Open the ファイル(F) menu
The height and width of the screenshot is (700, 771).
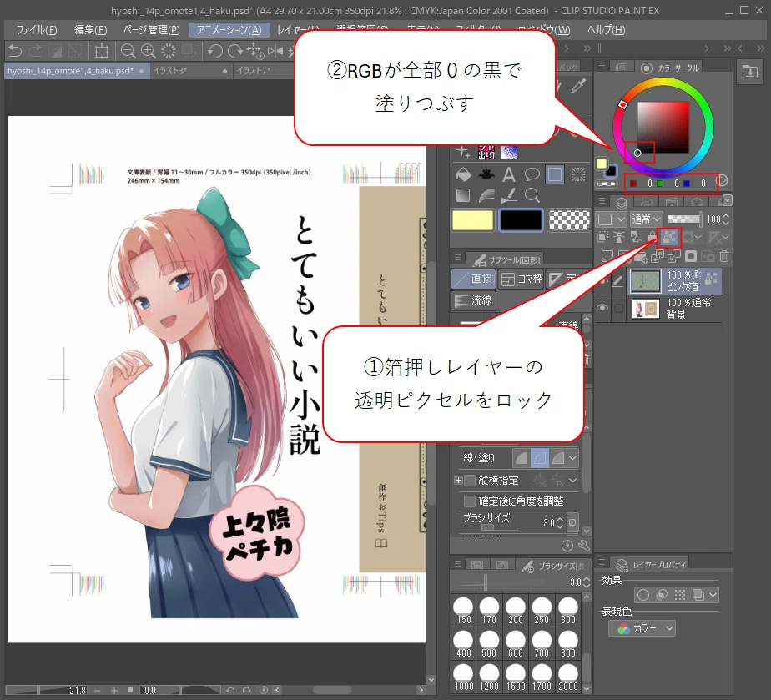click(x=37, y=30)
